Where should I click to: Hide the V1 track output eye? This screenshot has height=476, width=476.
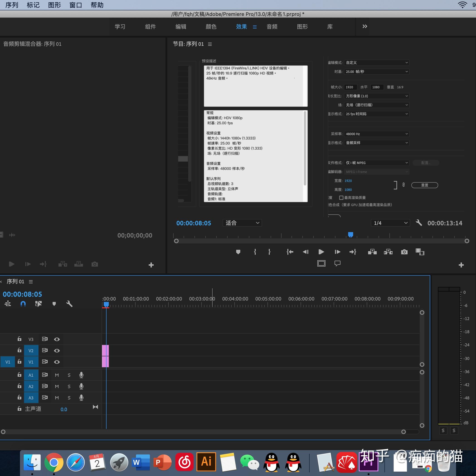click(x=57, y=362)
